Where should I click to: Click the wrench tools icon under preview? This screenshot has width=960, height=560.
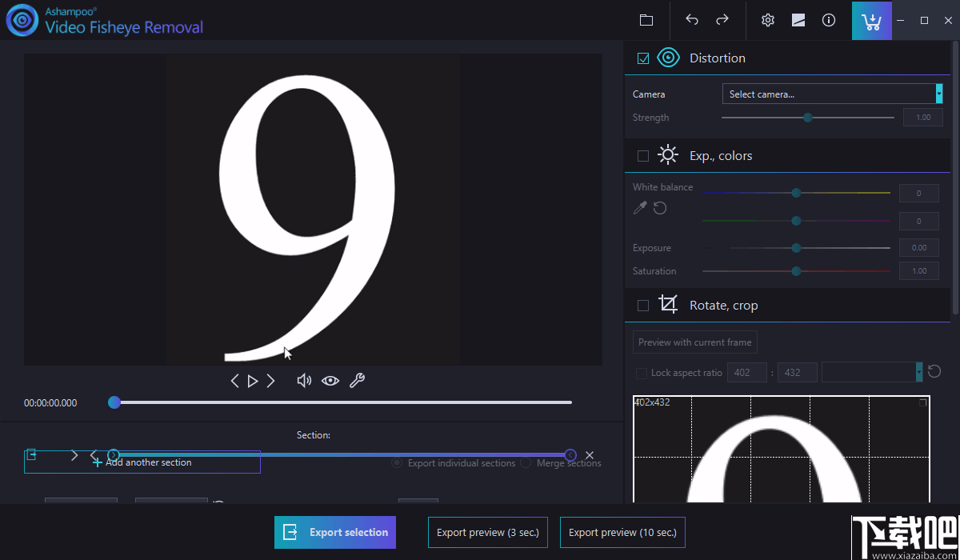(357, 381)
